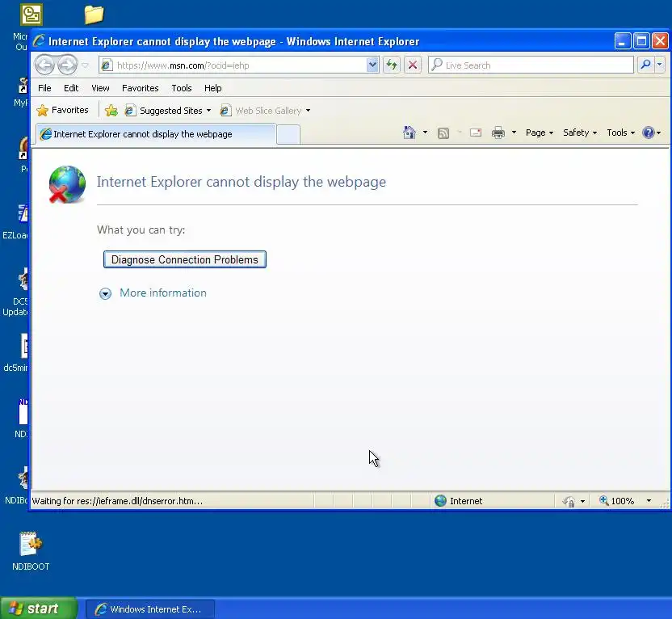Click the Back navigation arrow button

pos(44,65)
